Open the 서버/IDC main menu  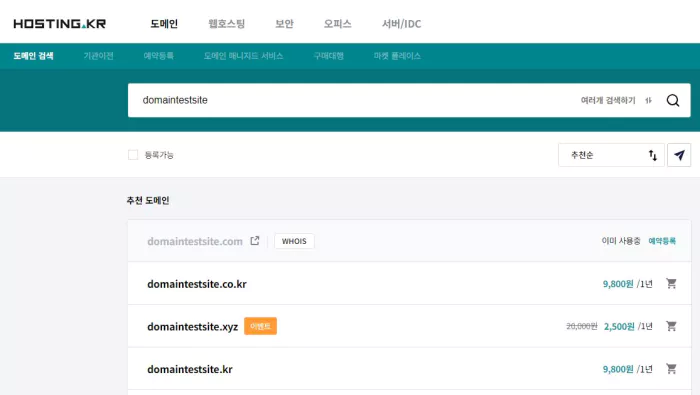(401, 24)
